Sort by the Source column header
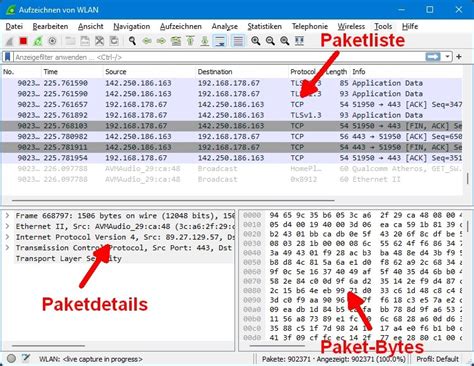Screen dimensions: 474x366 149,72
